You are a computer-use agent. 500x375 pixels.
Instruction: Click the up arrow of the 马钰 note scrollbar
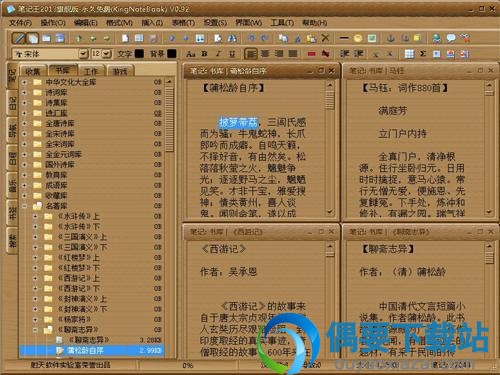[x=489, y=85]
